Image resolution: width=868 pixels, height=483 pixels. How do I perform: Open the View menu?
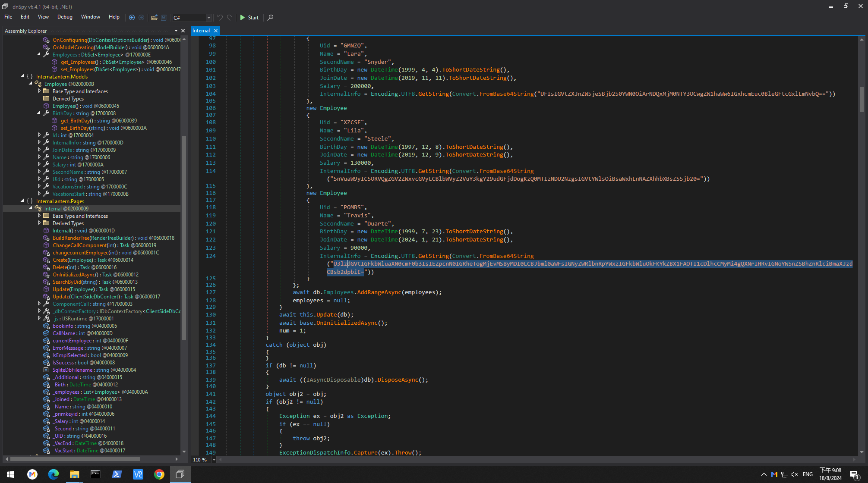(x=43, y=17)
